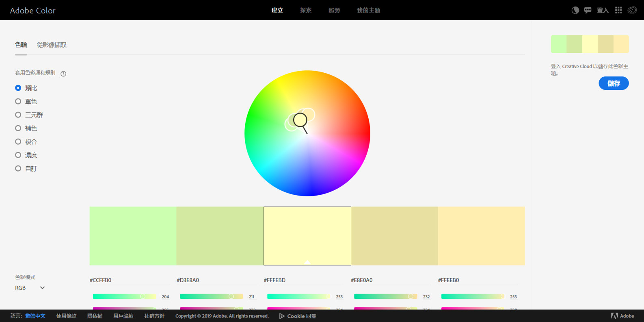The image size is (644, 322).
Task: Click the half-circle contrast icon in header
Action: [575, 10]
